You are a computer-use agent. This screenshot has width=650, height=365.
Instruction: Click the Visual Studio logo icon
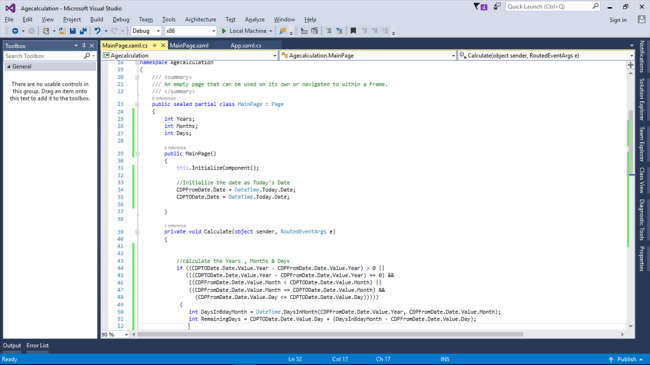(x=10, y=8)
